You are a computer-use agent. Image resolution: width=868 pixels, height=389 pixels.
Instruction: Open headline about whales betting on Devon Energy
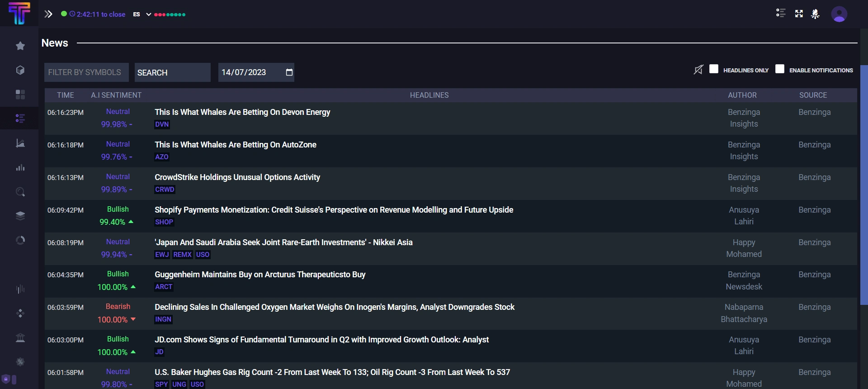click(x=242, y=112)
